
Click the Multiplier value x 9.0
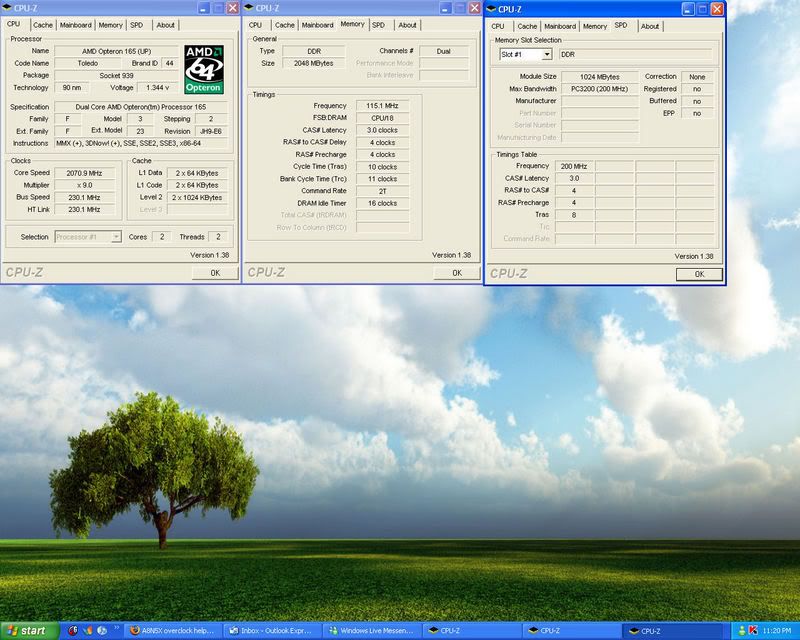[x=84, y=185]
